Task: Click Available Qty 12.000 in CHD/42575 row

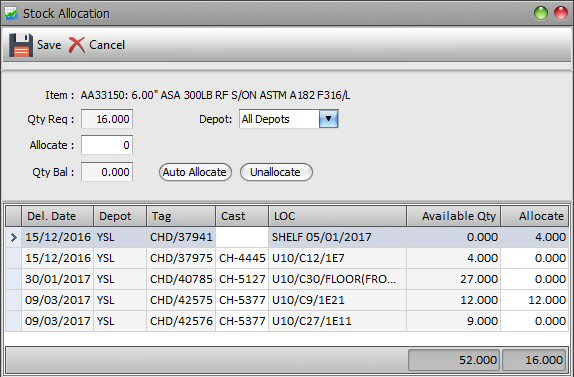Action: point(454,300)
